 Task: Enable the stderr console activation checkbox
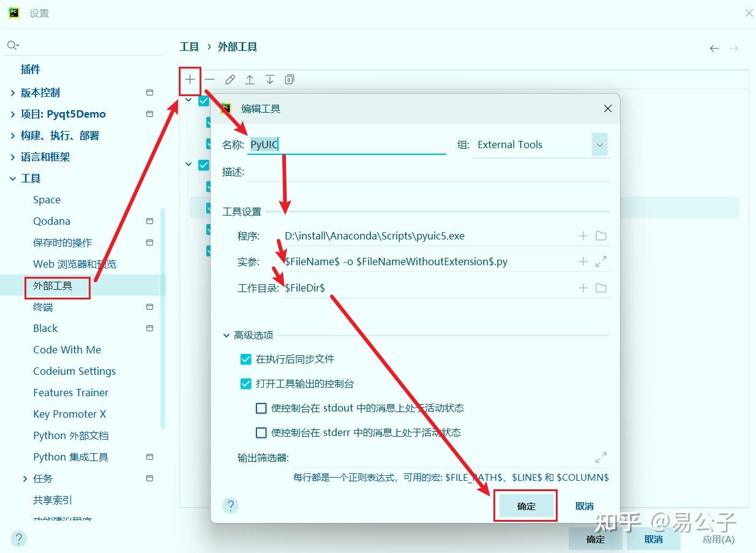point(261,432)
